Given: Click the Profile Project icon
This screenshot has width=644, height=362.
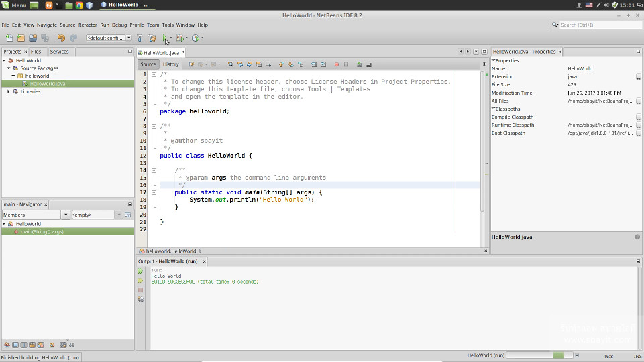Looking at the screenshot, I should point(195,38).
